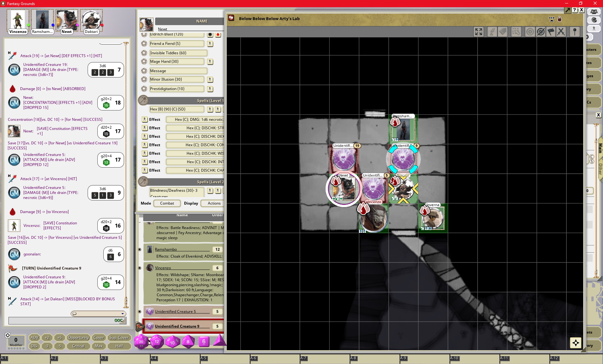Roll the d10 die

pyautogui.click(x=172, y=342)
